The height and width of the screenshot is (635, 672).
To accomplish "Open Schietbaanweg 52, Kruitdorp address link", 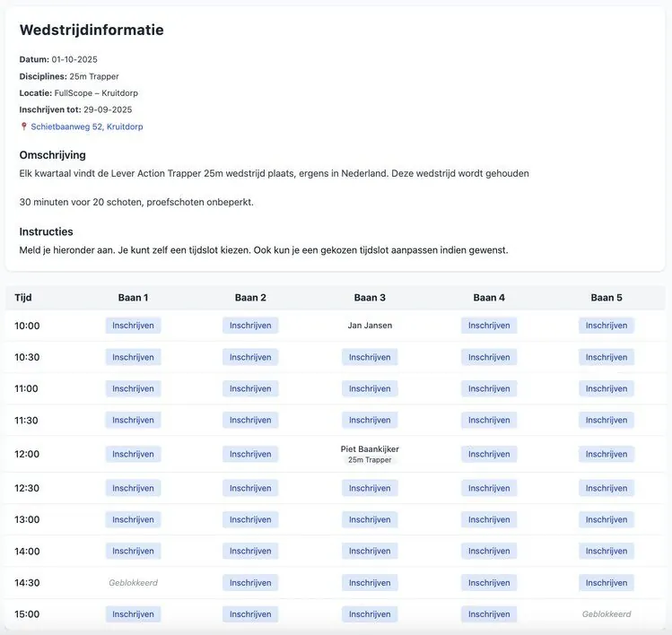I will click(x=86, y=126).
